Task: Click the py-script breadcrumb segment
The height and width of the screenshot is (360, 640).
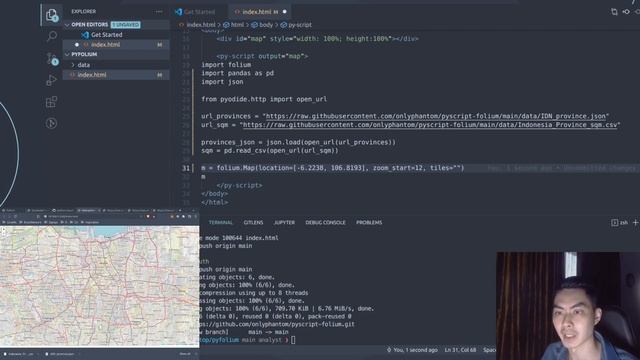Action: [296, 25]
